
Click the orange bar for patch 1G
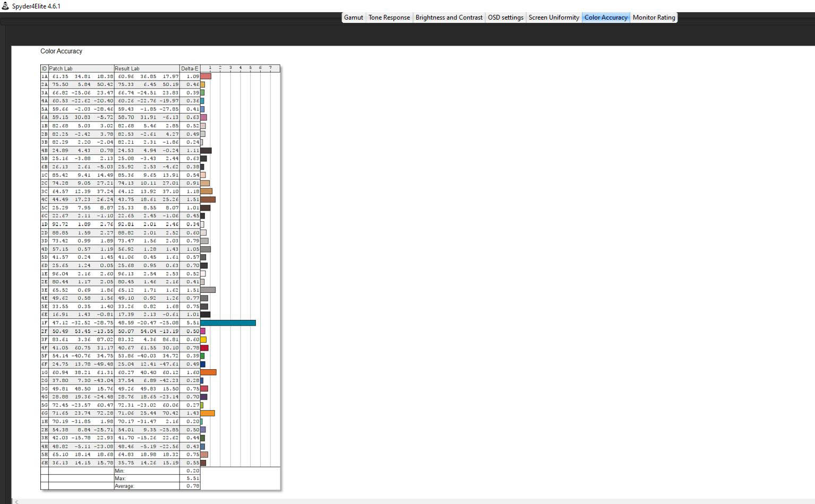209,372
